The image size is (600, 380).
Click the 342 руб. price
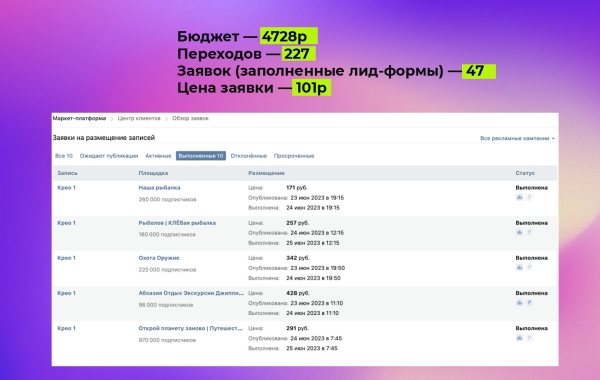(297, 258)
